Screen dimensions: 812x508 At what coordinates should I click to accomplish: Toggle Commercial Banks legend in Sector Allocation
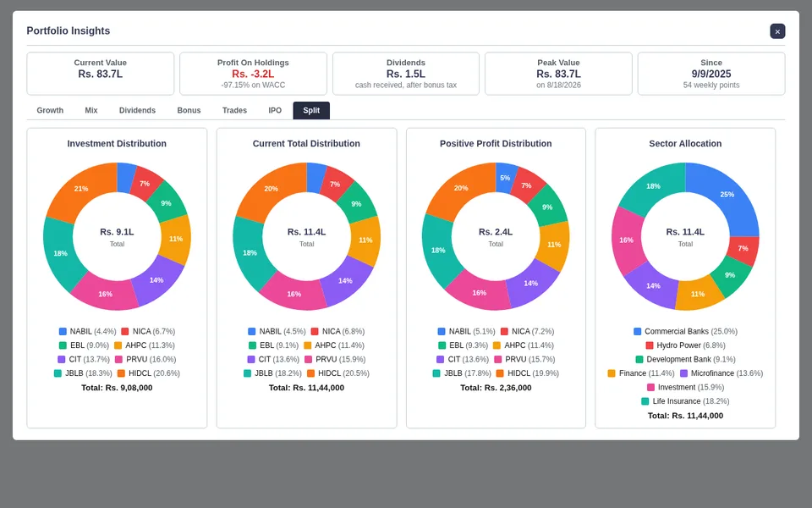point(685,331)
